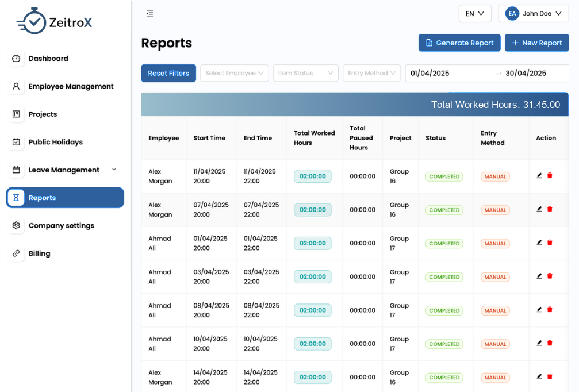This screenshot has width=579, height=392.
Task: Open the EN language selector
Action: click(x=474, y=14)
